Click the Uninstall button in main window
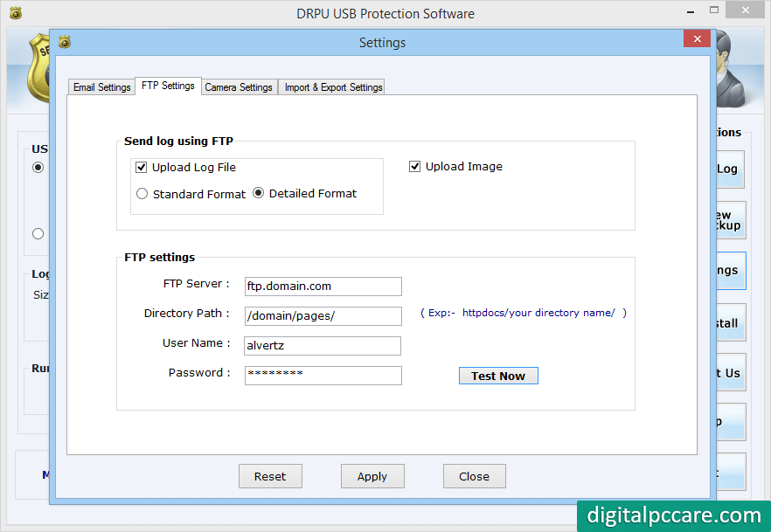Screen dimensions: 771x532 click(x=731, y=322)
